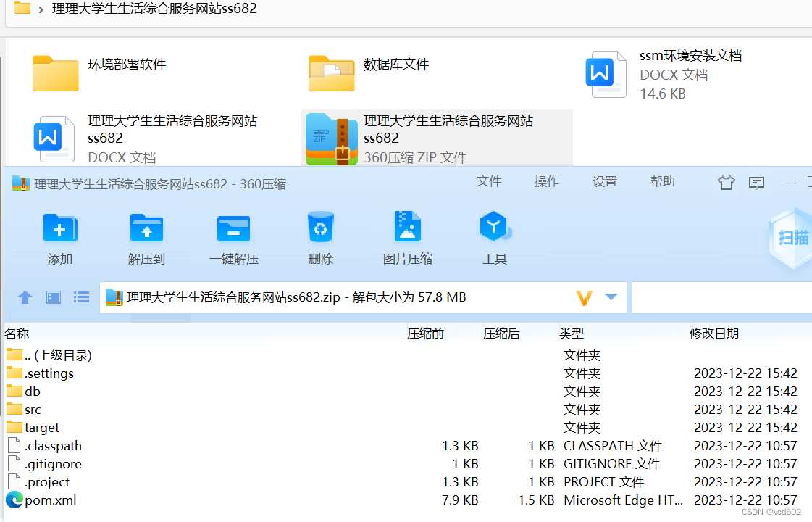This screenshot has height=522, width=812.
Task: Click the 添加 (Add) toolbar icon
Action: pyautogui.click(x=60, y=228)
